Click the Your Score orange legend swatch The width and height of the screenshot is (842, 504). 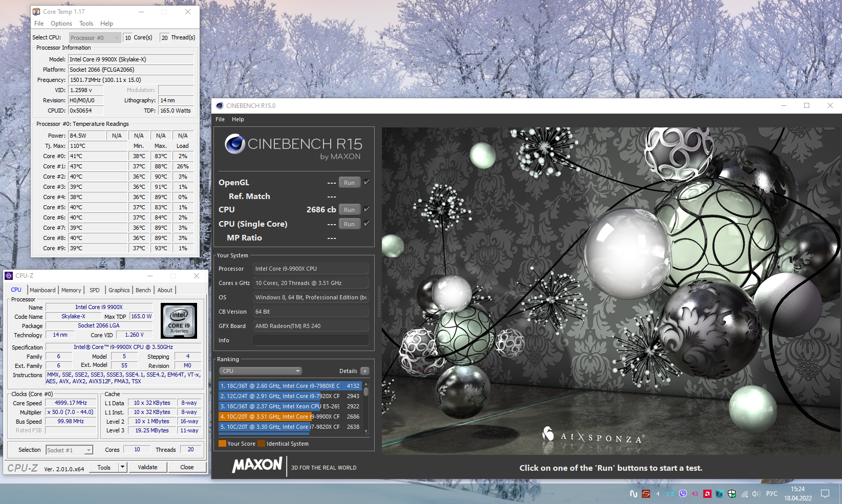point(222,444)
